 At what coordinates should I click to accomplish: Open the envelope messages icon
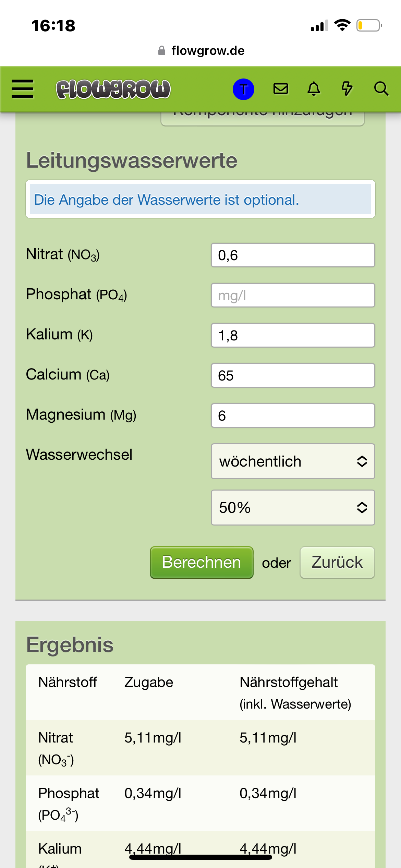click(281, 89)
